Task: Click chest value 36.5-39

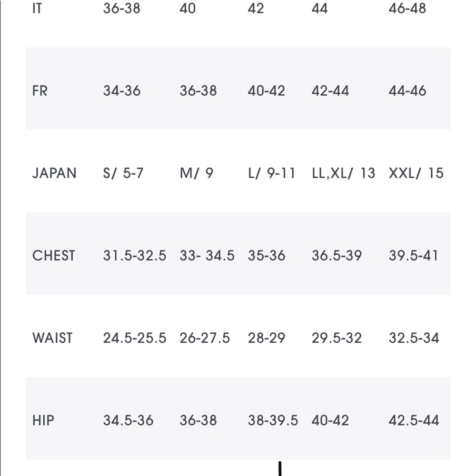Action: click(337, 256)
